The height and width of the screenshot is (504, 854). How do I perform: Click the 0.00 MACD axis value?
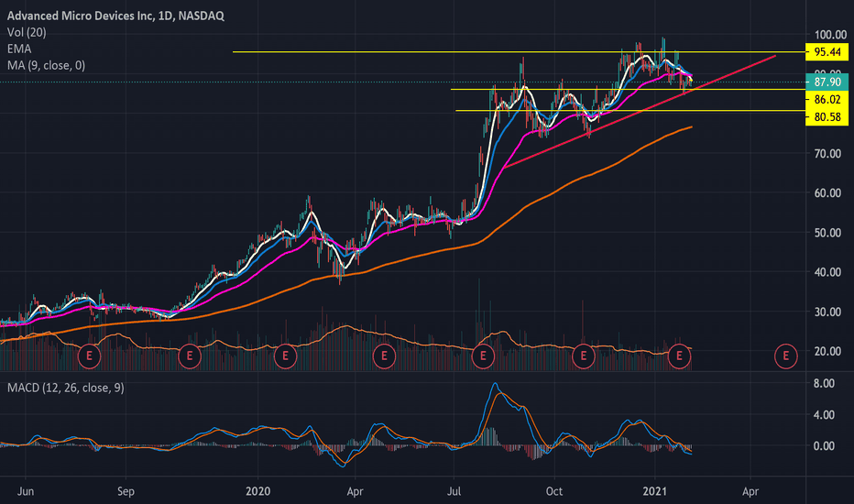[824, 446]
